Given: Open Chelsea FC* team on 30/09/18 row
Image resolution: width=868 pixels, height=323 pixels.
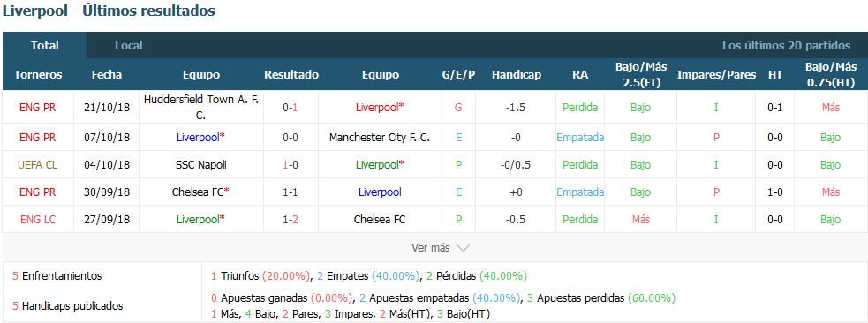Looking at the screenshot, I should coord(201,192).
